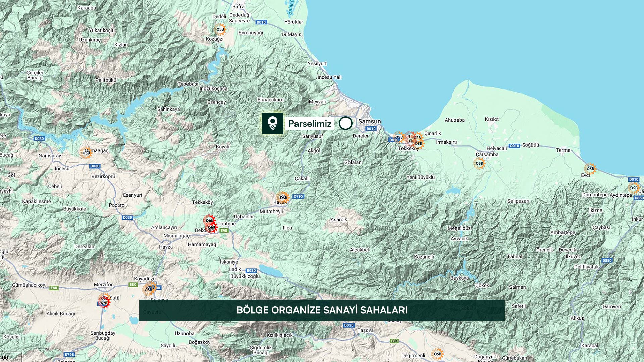Click the Kızılot label
This screenshot has width=644, height=362.
click(x=492, y=119)
